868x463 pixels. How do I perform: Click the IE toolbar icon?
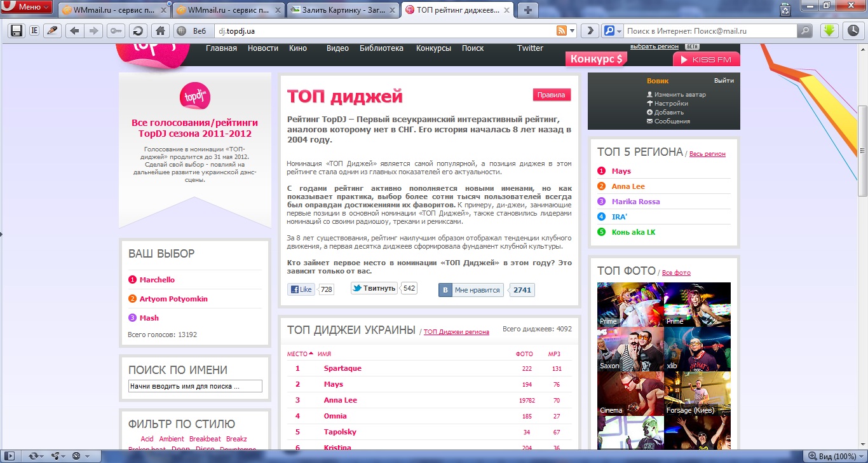tap(34, 31)
